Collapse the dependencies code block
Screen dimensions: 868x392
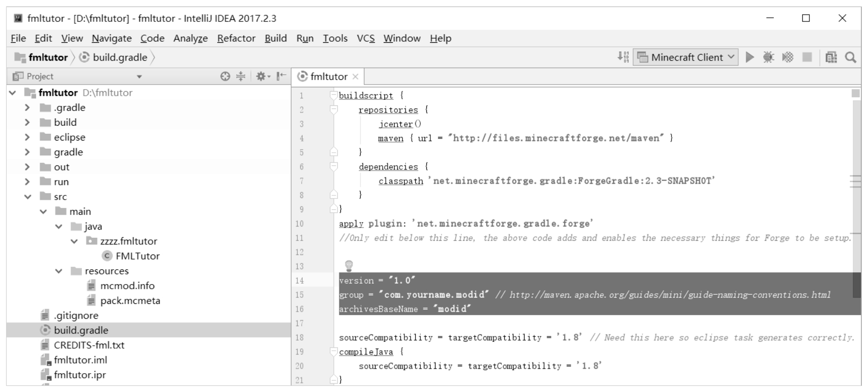[x=333, y=166]
